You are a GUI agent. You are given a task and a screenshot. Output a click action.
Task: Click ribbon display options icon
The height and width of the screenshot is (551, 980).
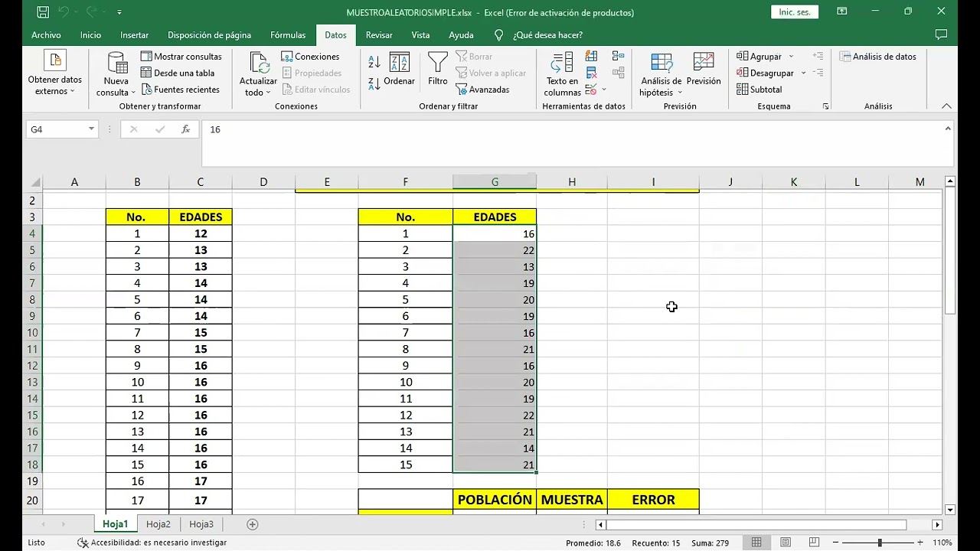(x=841, y=11)
